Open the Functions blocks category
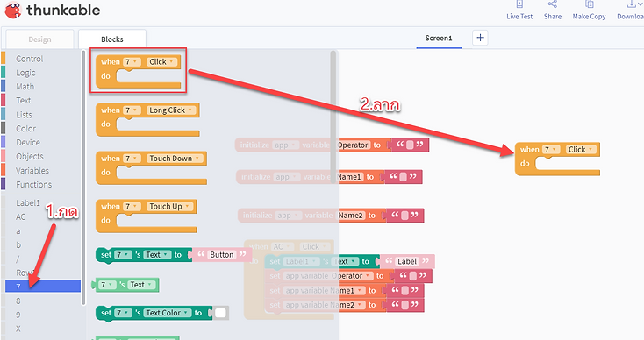 click(33, 184)
